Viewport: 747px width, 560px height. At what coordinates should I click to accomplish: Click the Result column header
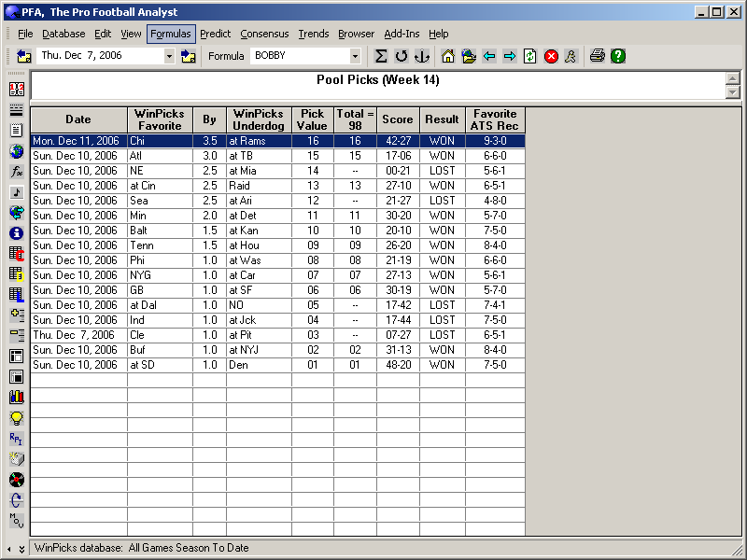pyautogui.click(x=442, y=119)
